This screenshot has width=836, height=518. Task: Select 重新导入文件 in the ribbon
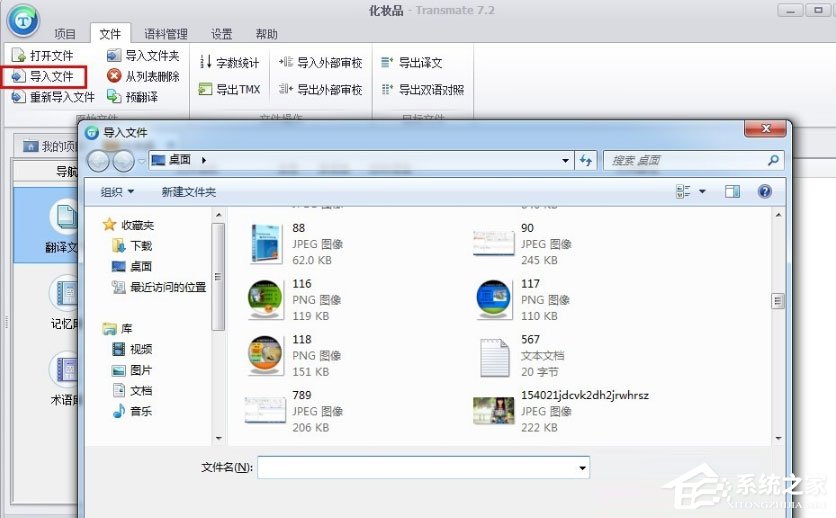(53, 97)
